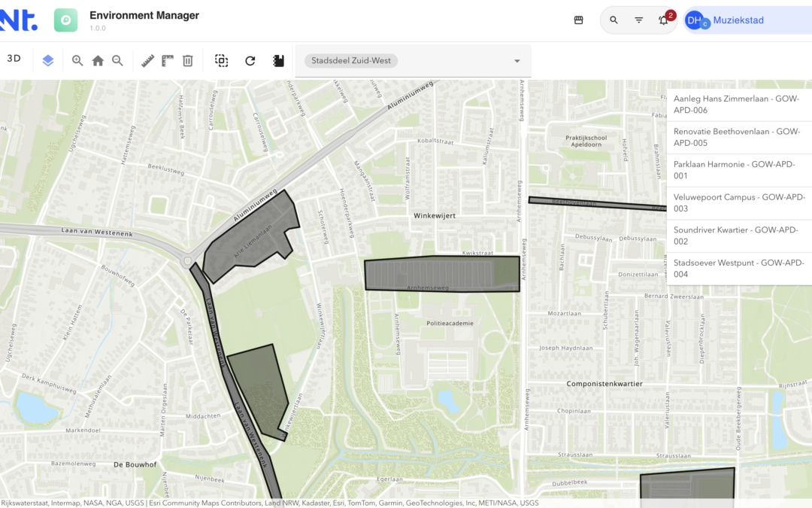This screenshot has width=812, height=508.
Task: Click the Nt. logo
Action: click(19, 20)
